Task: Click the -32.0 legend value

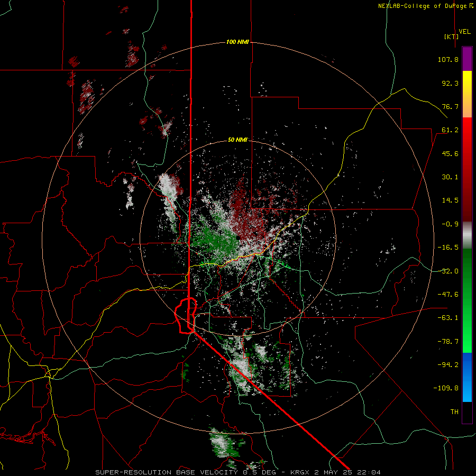Action: (448, 271)
